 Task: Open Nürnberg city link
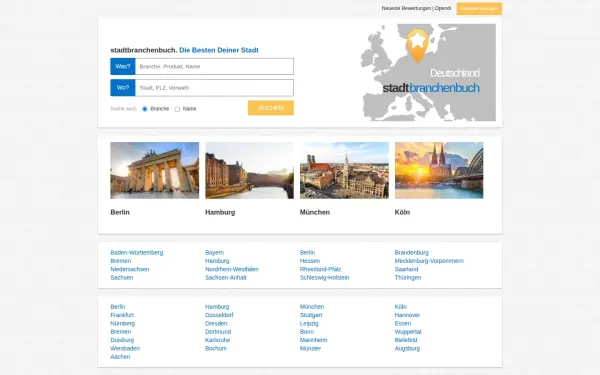(x=122, y=324)
